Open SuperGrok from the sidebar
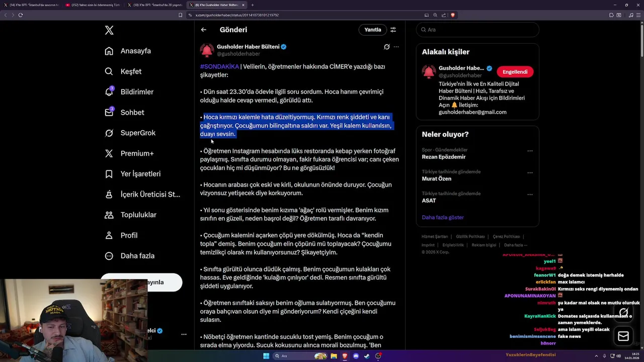Screen dimensions: 644x362 click(x=130, y=133)
